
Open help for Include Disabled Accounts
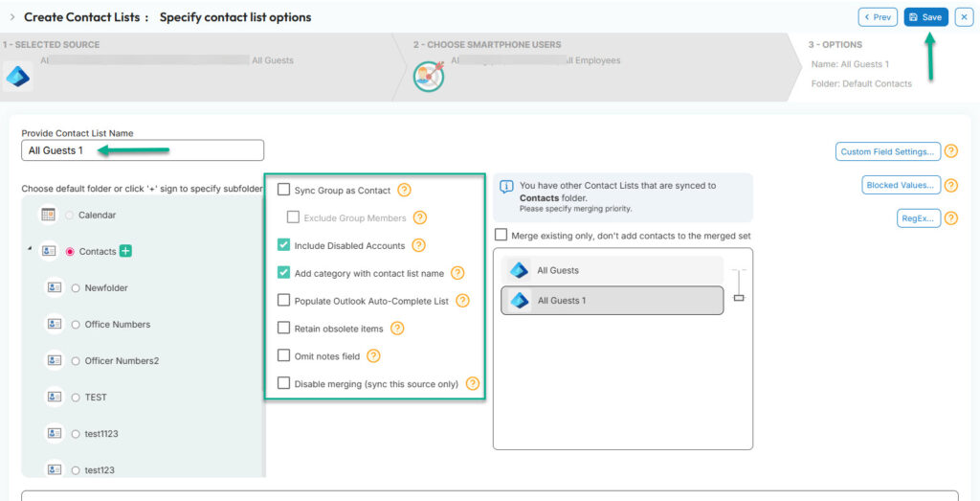(x=419, y=245)
